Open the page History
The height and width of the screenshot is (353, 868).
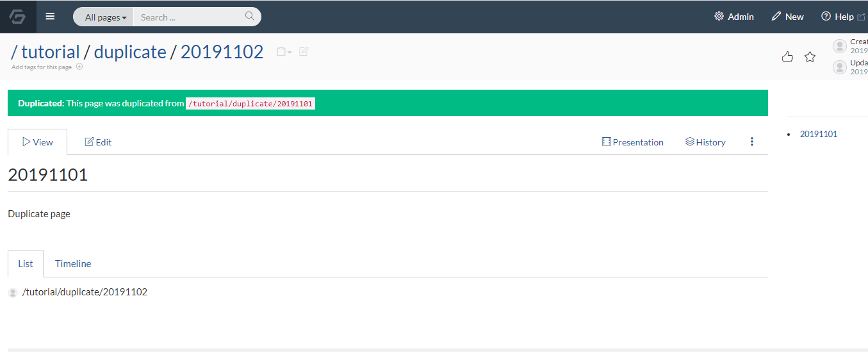705,142
